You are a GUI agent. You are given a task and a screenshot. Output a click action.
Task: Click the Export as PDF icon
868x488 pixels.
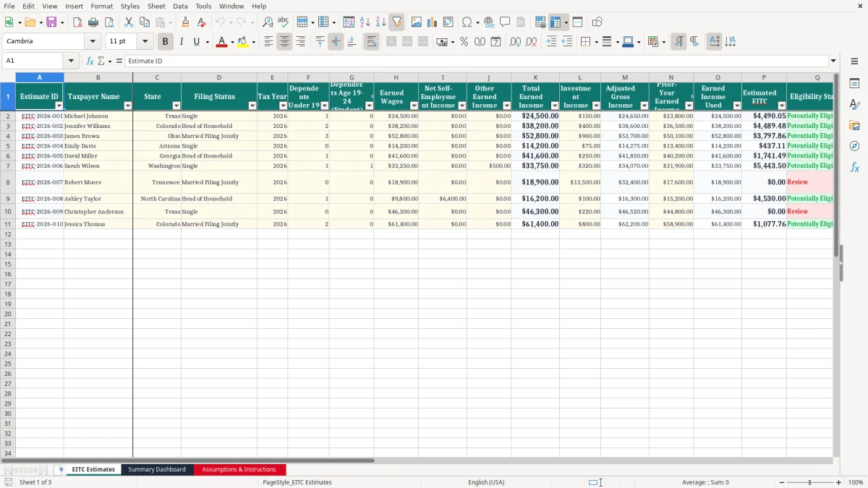pyautogui.click(x=77, y=22)
